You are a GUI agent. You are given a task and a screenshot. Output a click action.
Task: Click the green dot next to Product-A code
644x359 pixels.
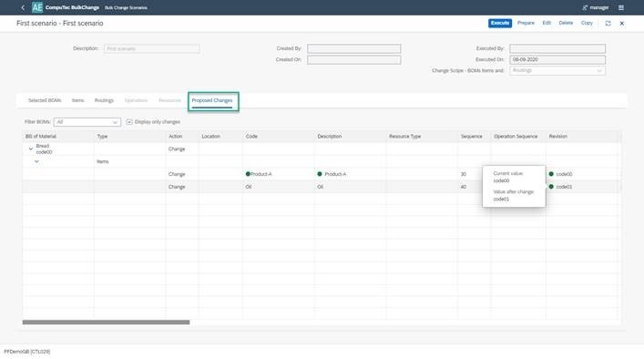248,174
